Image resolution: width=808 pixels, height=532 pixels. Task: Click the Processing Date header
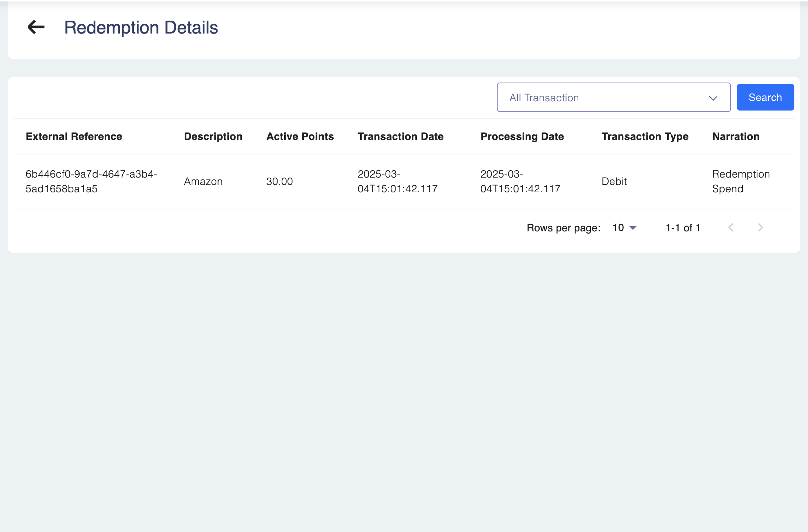coord(522,136)
